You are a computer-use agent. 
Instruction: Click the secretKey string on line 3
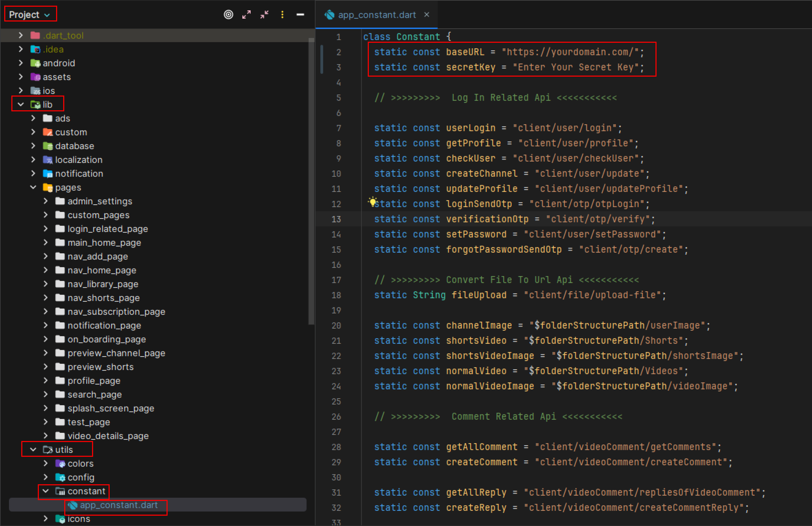pos(576,67)
